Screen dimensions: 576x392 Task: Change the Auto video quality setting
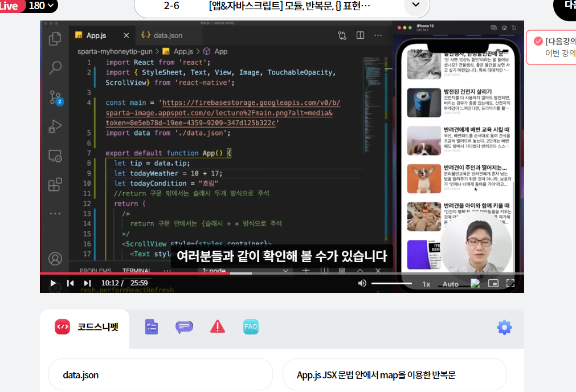450,284
